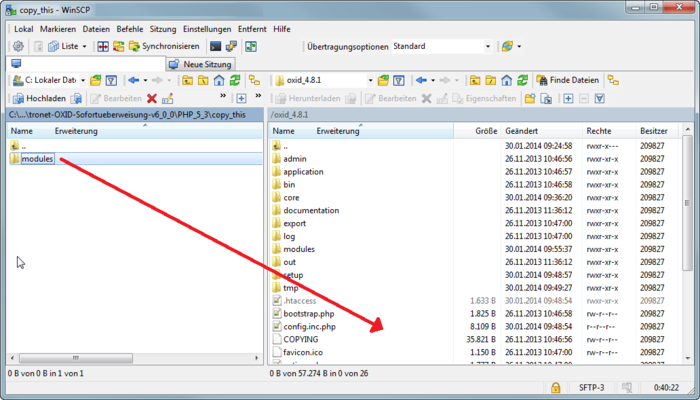The image size is (700, 400).
Task: Click the Synchronisieren button
Action: click(164, 46)
